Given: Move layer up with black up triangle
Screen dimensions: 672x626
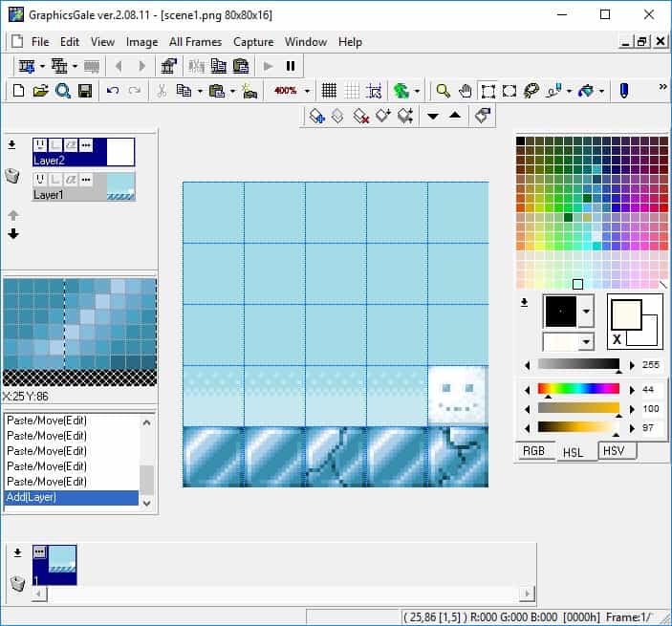Looking at the screenshot, I should coord(455,115).
